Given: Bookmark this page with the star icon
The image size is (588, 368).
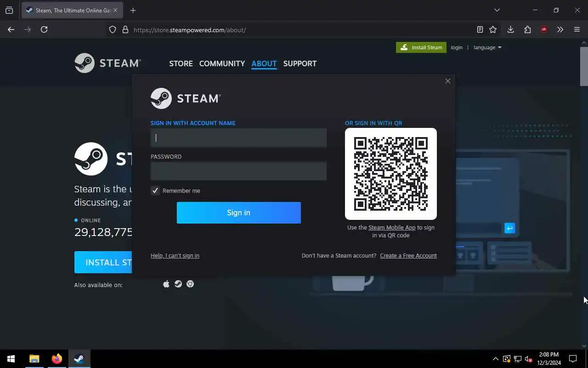Looking at the screenshot, I should [x=493, y=29].
